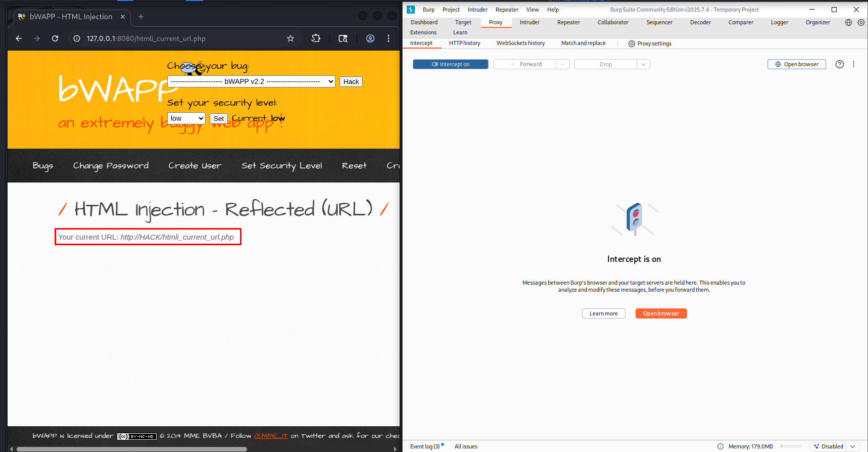Open the browser extensions puzzle icon

click(x=316, y=38)
